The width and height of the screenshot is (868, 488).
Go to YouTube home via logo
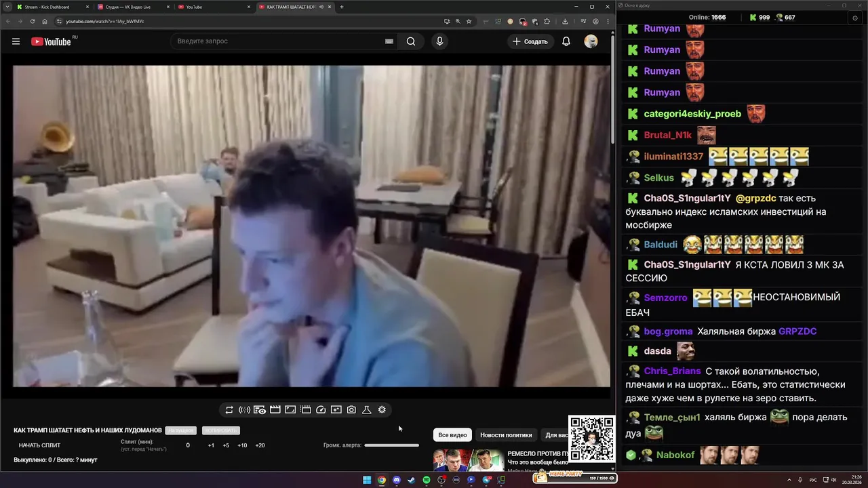(x=51, y=41)
